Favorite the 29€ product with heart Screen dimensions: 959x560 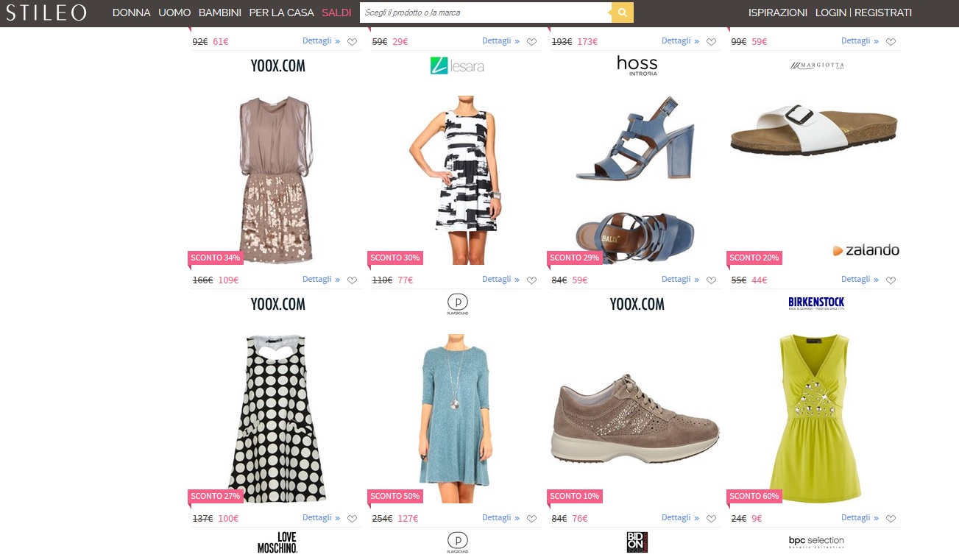(531, 42)
